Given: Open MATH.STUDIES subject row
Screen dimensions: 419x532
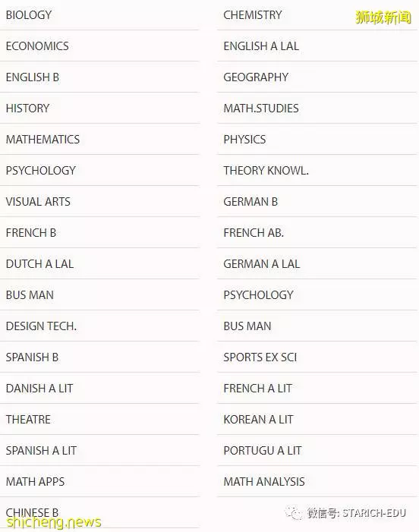Looking at the screenshot, I should tap(317, 109).
